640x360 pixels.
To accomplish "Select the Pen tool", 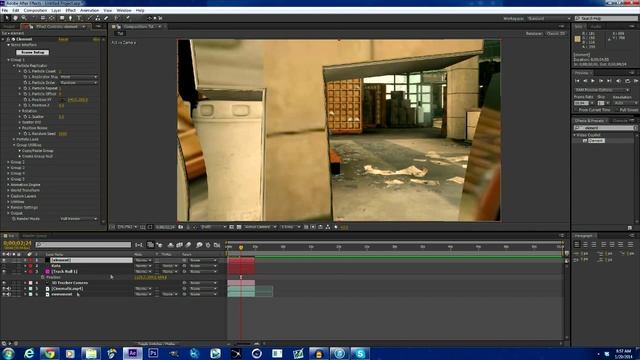I will 71,18.
